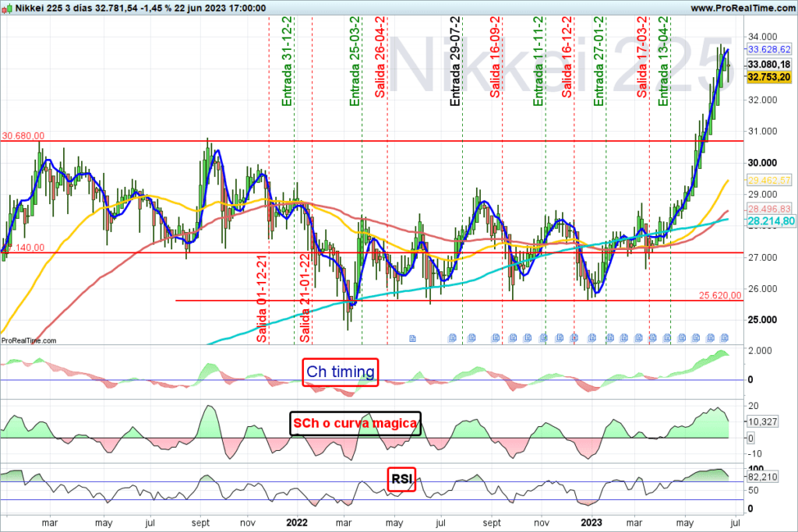Screen dimensions: 798x532
Task: Select the 'Salida 01-12-21' label
Action: (x=262, y=298)
